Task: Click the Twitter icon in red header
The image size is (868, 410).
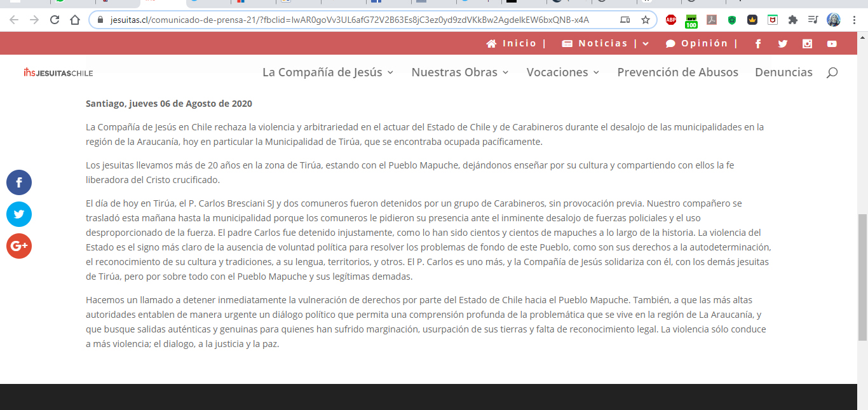Action: click(x=782, y=44)
